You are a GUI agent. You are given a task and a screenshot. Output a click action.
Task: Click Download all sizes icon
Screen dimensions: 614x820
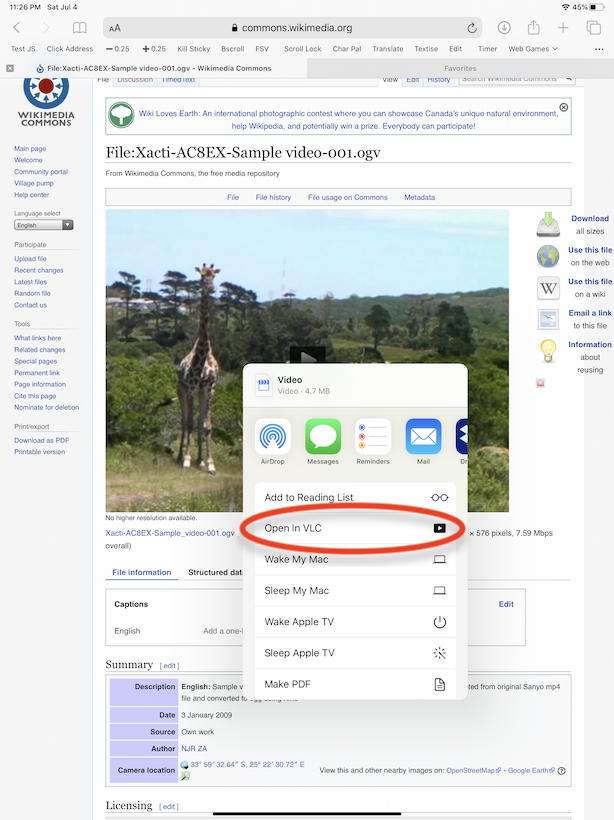point(548,224)
